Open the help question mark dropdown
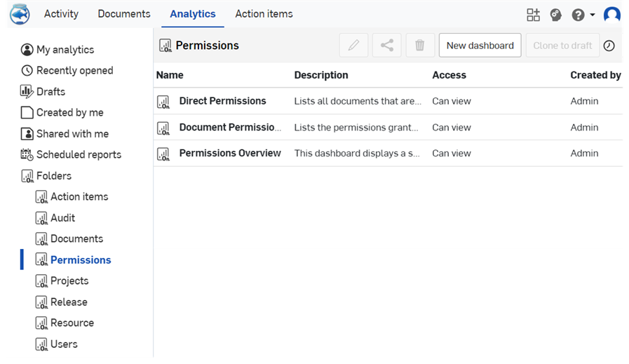The image size is (629, 364). coord(583,15)
